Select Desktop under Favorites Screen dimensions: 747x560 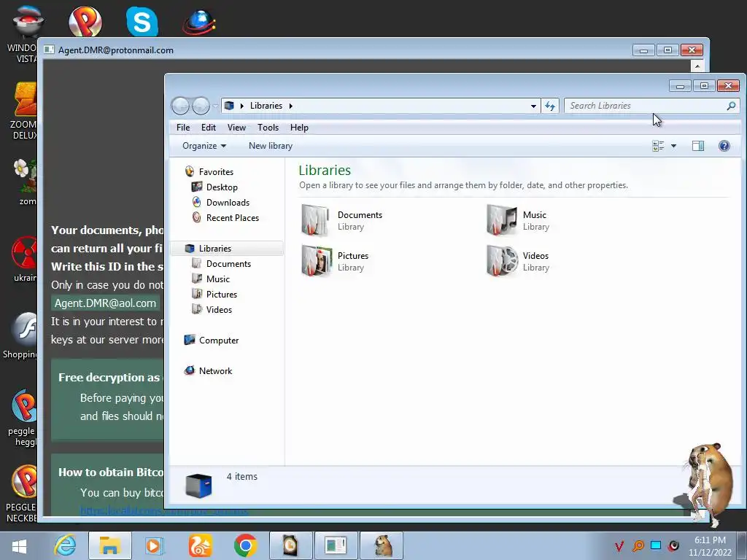(222, 187)
